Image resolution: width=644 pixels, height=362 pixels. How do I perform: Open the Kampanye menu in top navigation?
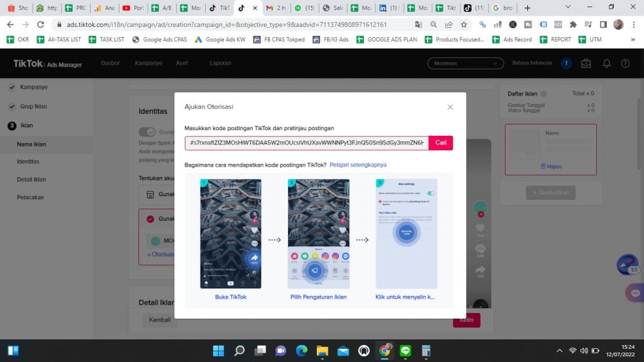tap(148, 63)
